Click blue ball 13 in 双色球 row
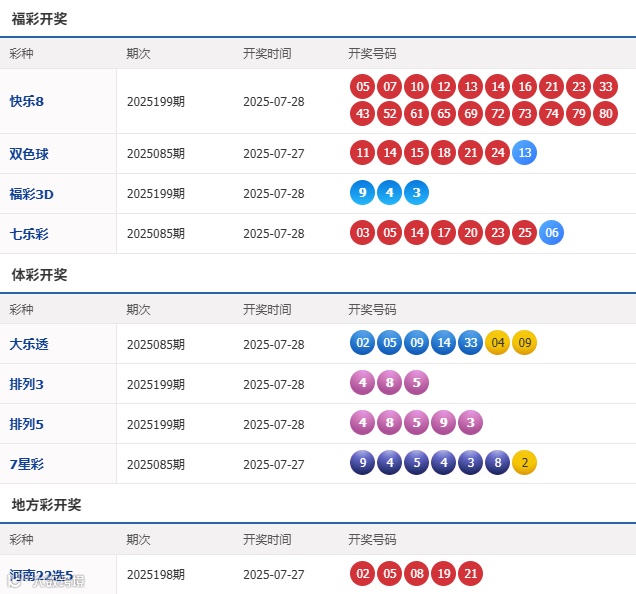 (x=524, y=153)
